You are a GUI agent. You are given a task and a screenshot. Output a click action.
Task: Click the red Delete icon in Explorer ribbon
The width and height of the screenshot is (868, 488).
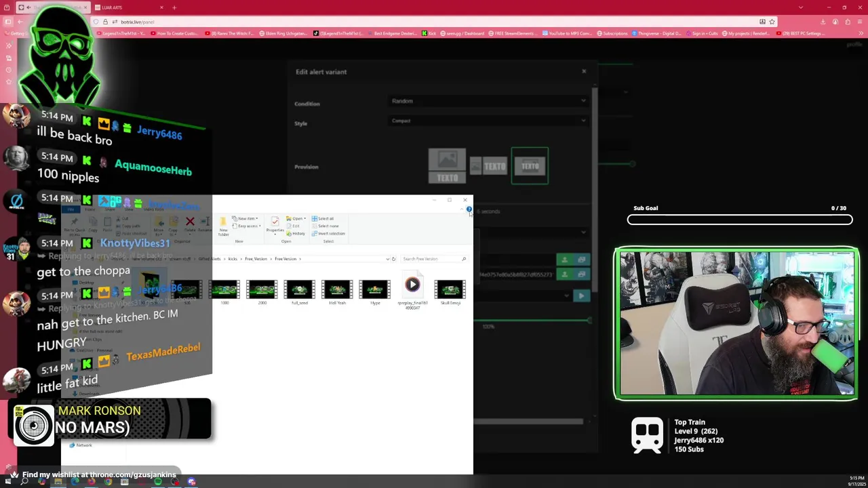pos(190,222)
